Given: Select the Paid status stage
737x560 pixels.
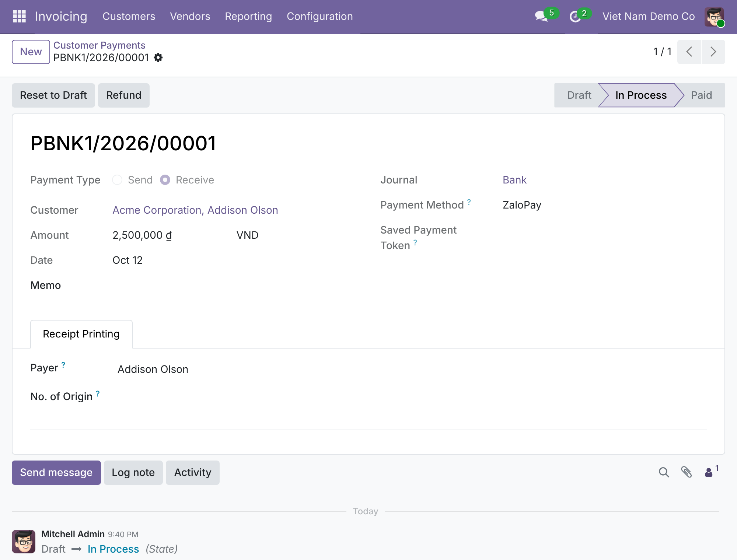Looking at the screenshot, I should (x=702, y=95).
